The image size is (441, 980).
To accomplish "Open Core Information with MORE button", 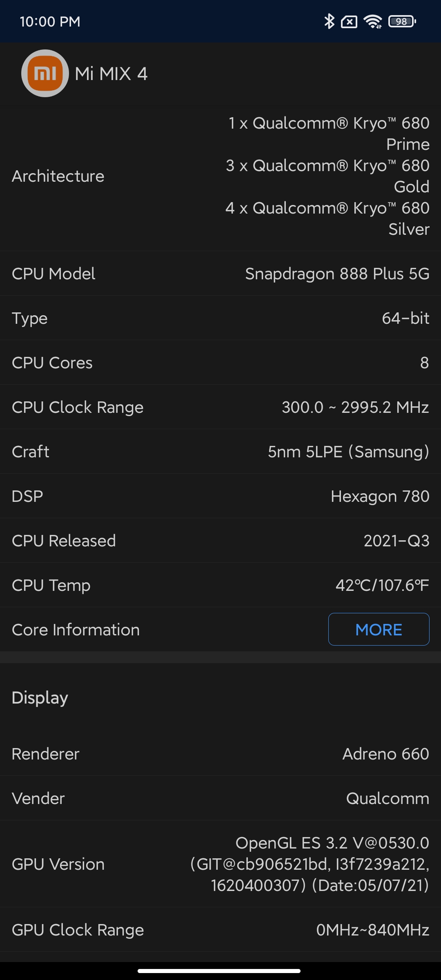I will (379, 629).
